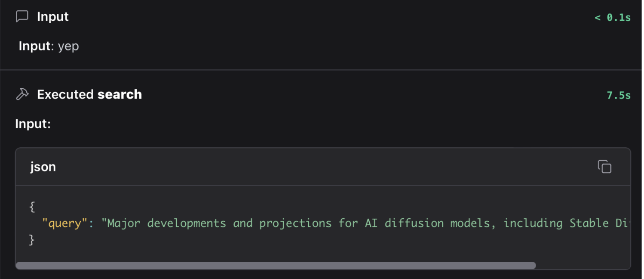Click the 7.5s duration label
644x279 pixels.
pos(618,95)
